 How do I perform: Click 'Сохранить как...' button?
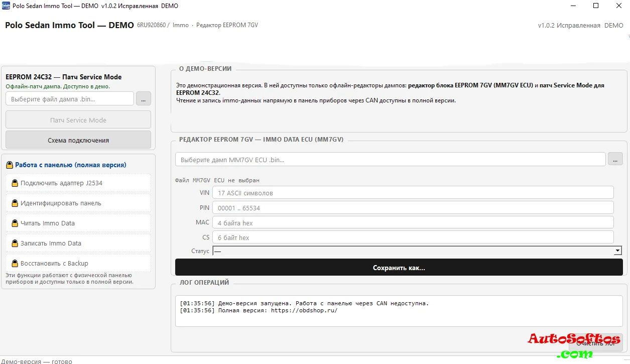pyautogui.click(x=399, y=268)
